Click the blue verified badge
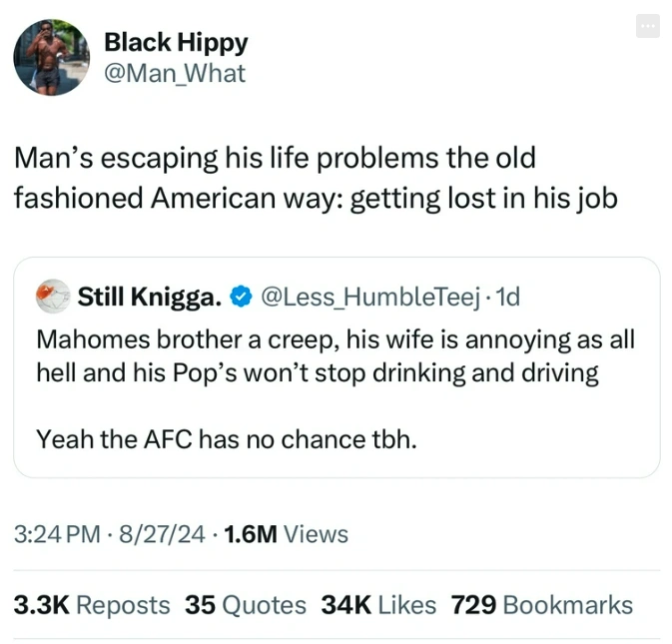 pyautogui.click(x=241, y=297)
